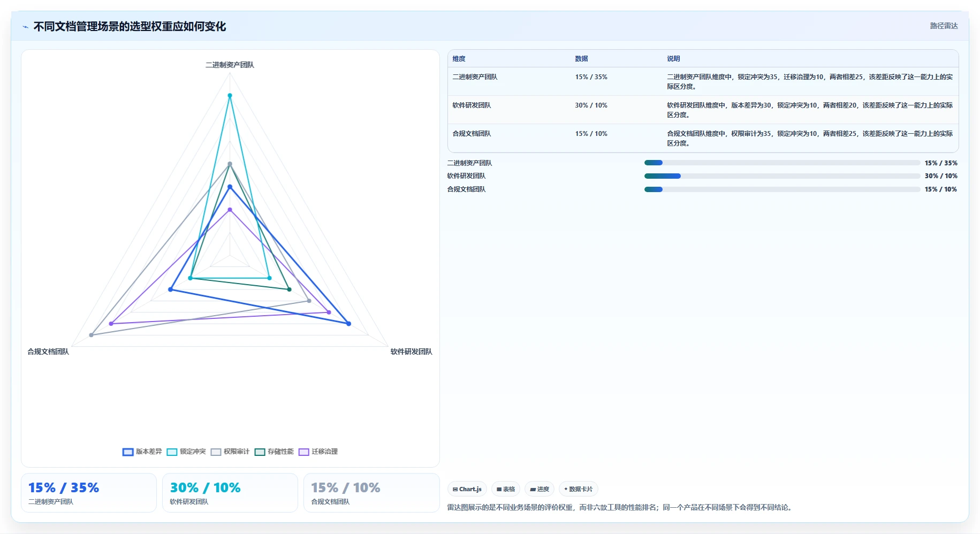Image resolution: width=980 pixels, height=534 pixels.
Task: Click the 路径雷达 label in the header
Action: (944, 26)
